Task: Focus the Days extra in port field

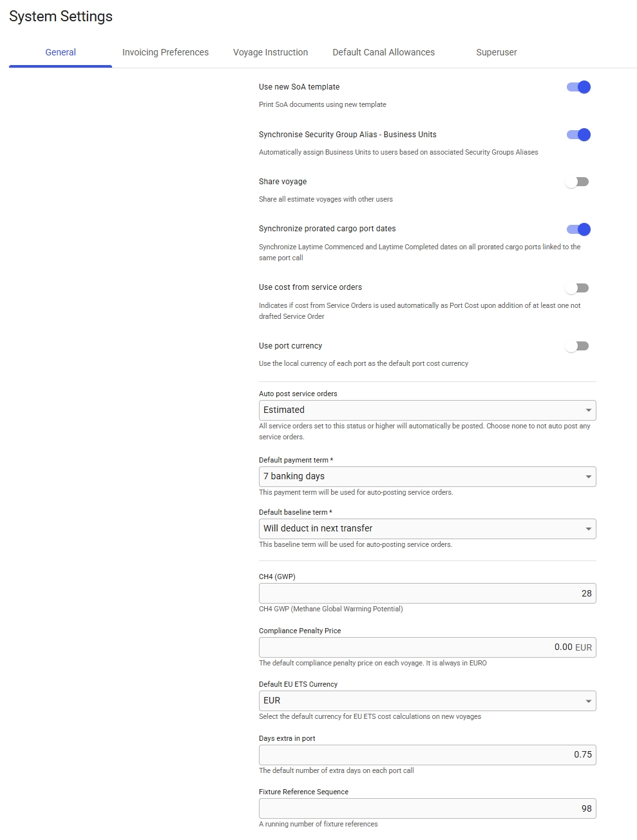Action: tap(427, 755)
